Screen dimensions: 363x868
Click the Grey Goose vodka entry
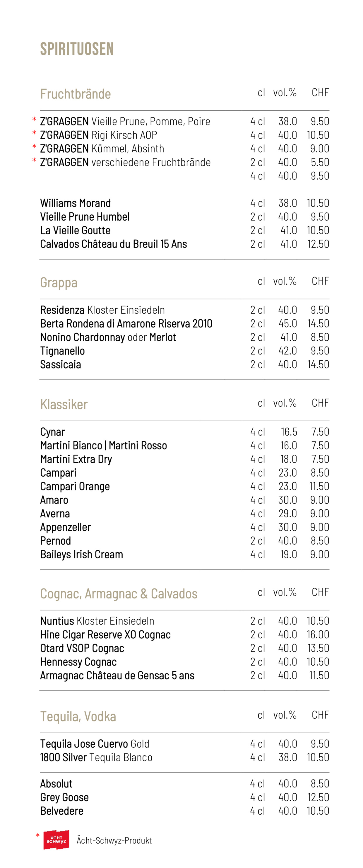(64, 797)
